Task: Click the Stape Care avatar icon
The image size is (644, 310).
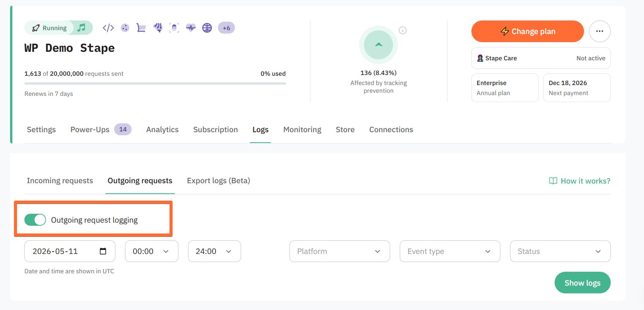Action: (x=480, y=58)
